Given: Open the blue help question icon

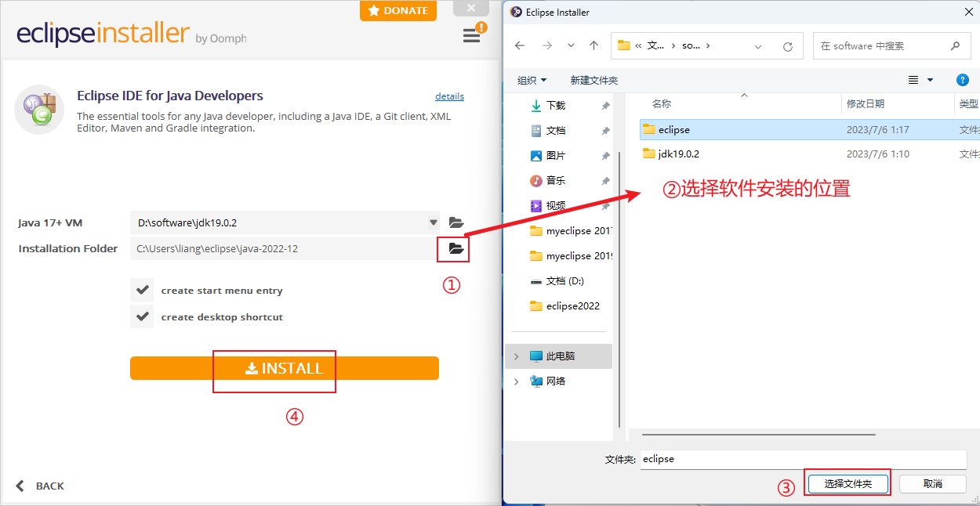Looking at the screenshot, I should pos(963,80).
